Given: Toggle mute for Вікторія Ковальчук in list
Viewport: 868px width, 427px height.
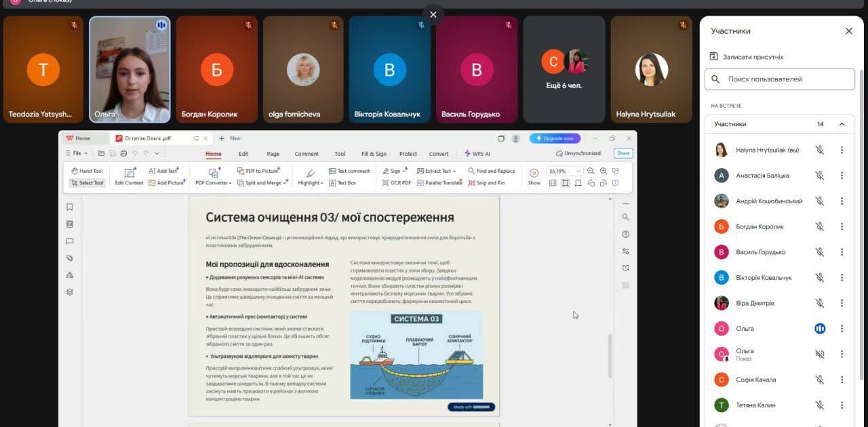Looking at the screenshot, I should coord(819,277).
